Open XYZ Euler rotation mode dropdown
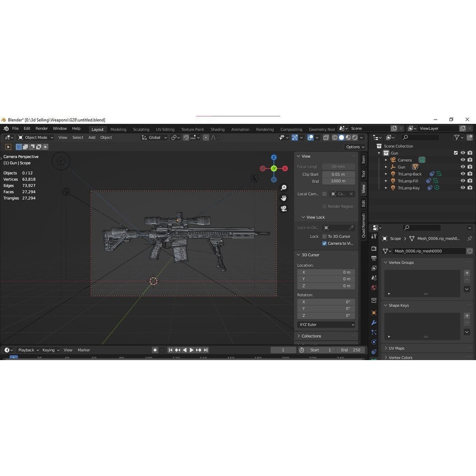476x476 pixels. [326, 324]
